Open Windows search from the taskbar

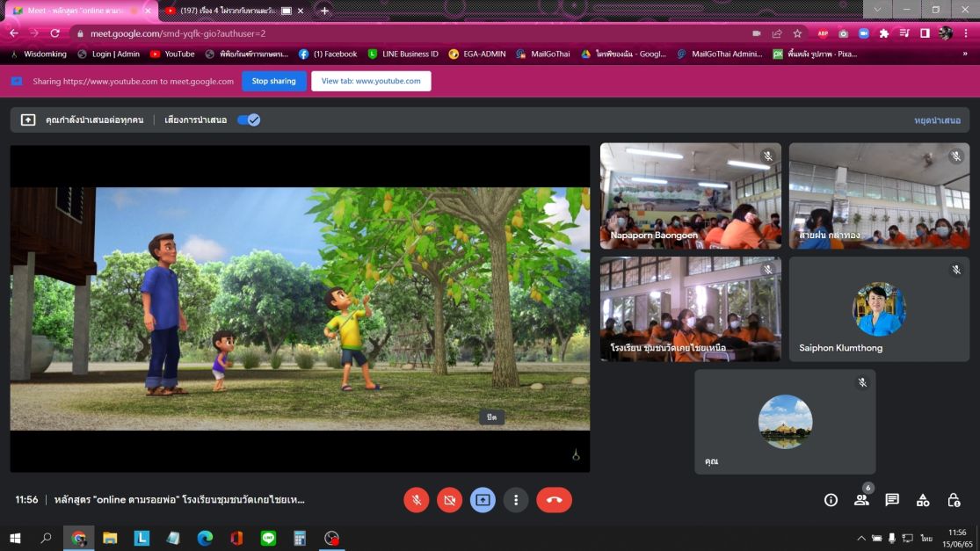click(47, 538)
